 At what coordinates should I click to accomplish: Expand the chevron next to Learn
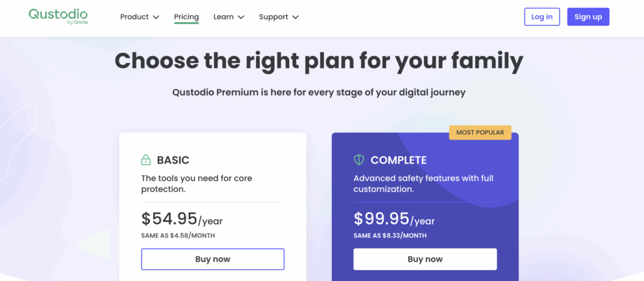pos(241,17)
